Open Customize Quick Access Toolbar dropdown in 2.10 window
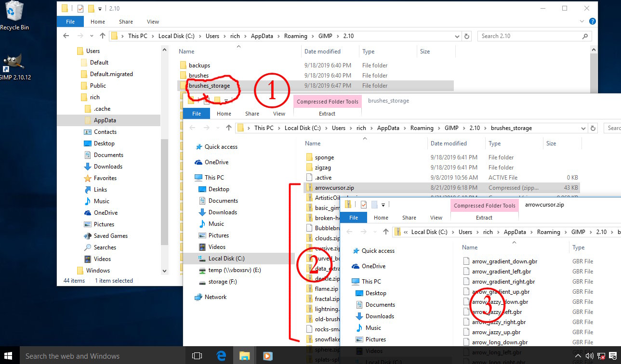 [100, 9]
